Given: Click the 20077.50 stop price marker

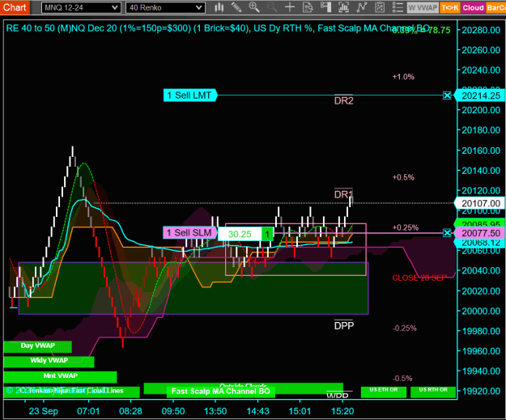Looking at the screenshot, I should (480, 233).
